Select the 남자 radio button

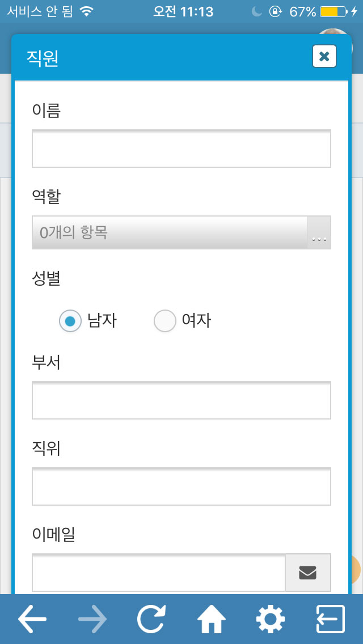click(70, 320)
